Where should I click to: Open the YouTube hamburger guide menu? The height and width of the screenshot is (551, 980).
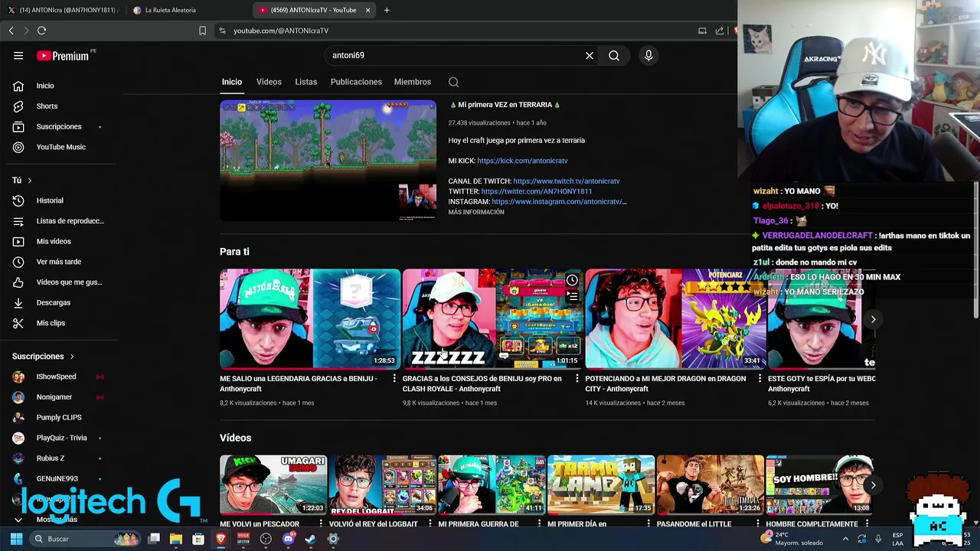(x=18, y=55)
